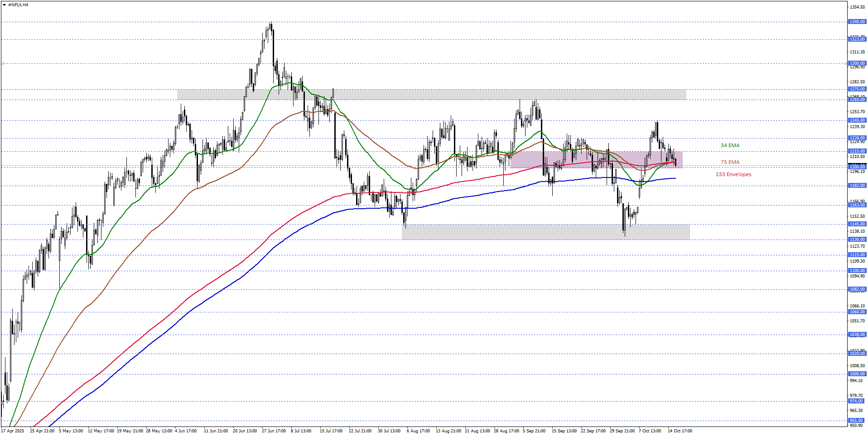Click the 30 Jul 13:00 time label
The width and height of the screenshot is (868, 436).
click(x=389, y=431)
